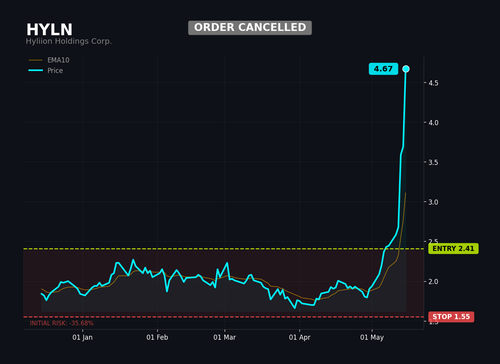Click the 01 Jan date tick
This screenshot has width=500, height=364.
(x=82, y=337)
